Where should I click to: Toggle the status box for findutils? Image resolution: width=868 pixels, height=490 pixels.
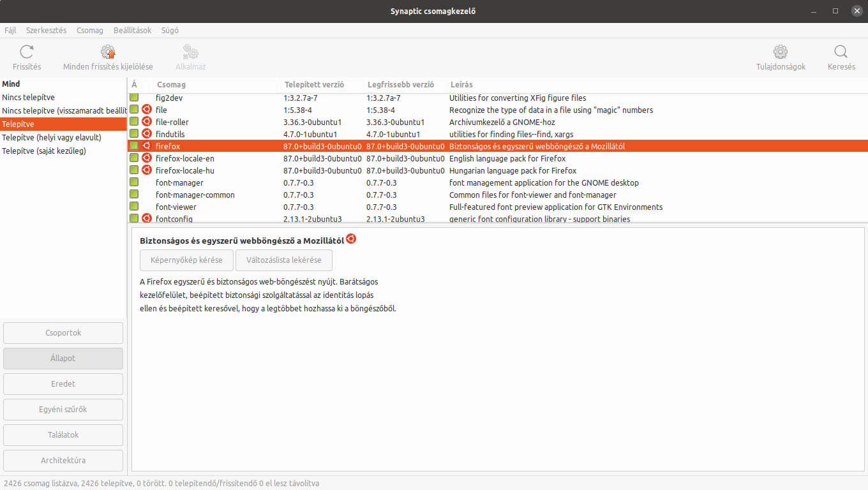[134, 134]
